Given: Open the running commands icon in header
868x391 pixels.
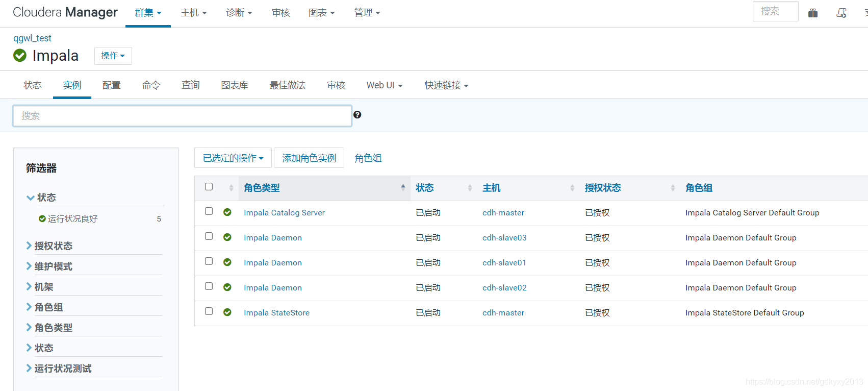Looking at the screenshot, I should (841, 13).
